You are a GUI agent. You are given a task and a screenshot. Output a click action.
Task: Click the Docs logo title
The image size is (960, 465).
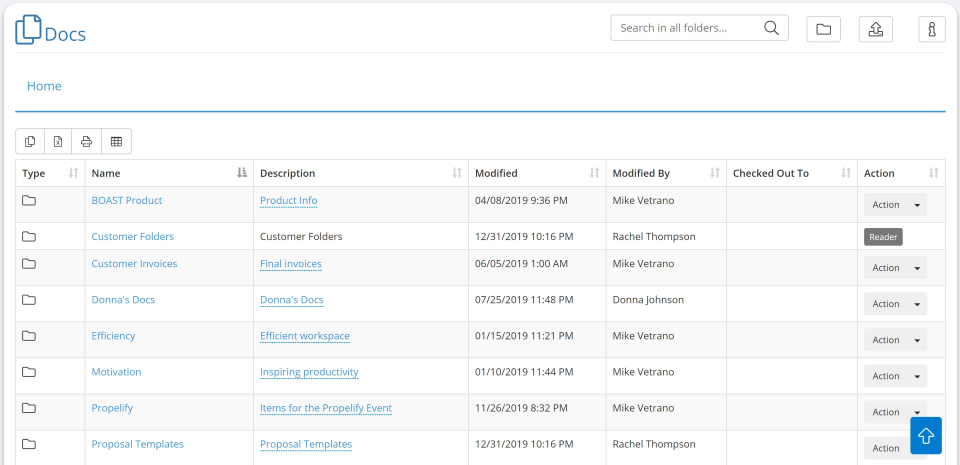(x=51, y=32)
